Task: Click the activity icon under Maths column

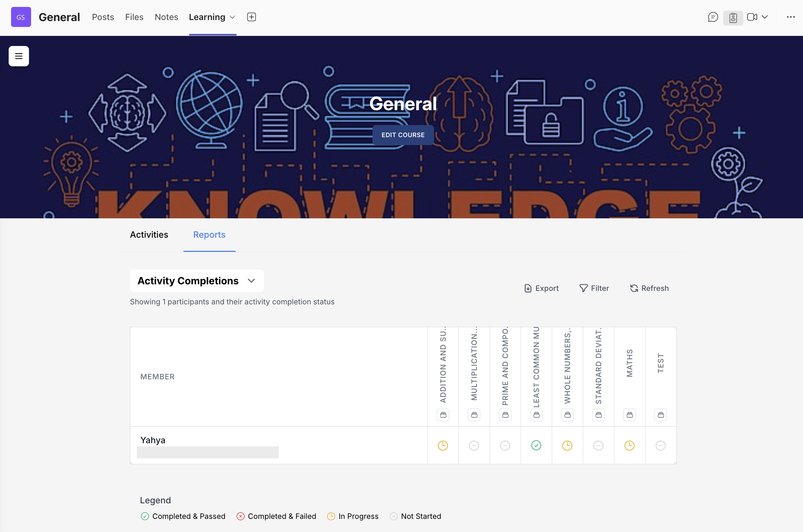Action: [630, 415]
